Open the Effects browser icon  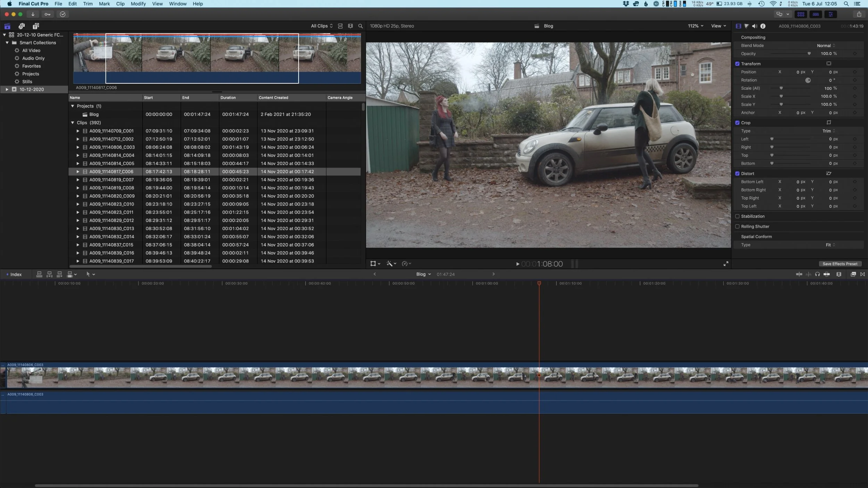(x=853, y=274)
